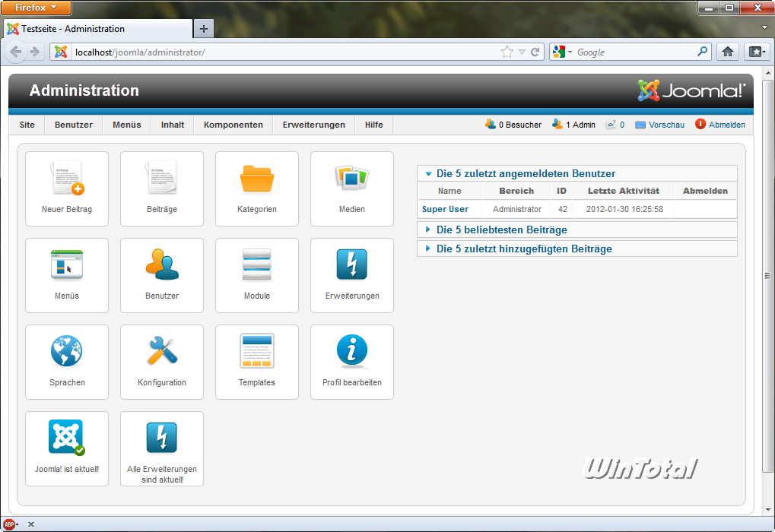Screen dimensions: 775x532
Task: Open the Menüs menu in menu bar
Action: click(x=126, y=125)
